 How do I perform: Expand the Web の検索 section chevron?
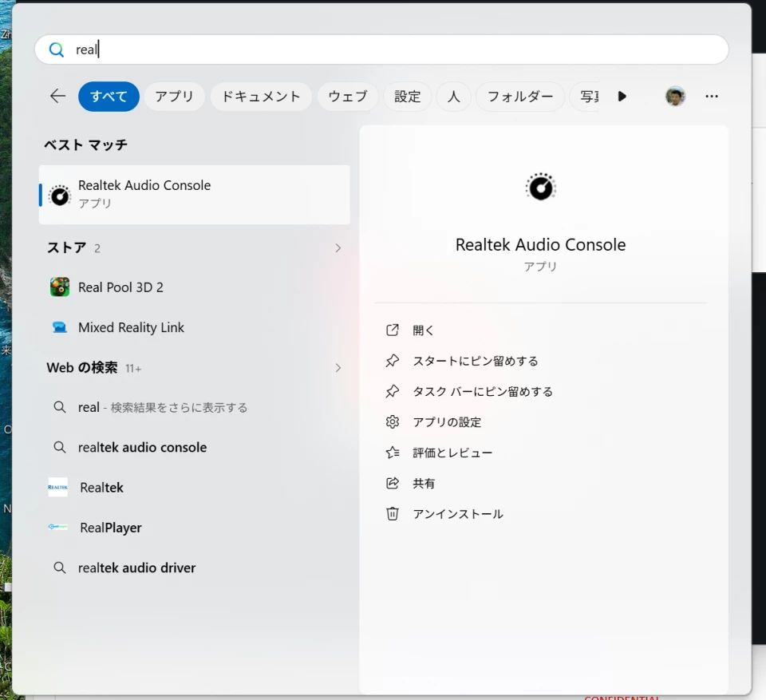(x=338, y=368)
